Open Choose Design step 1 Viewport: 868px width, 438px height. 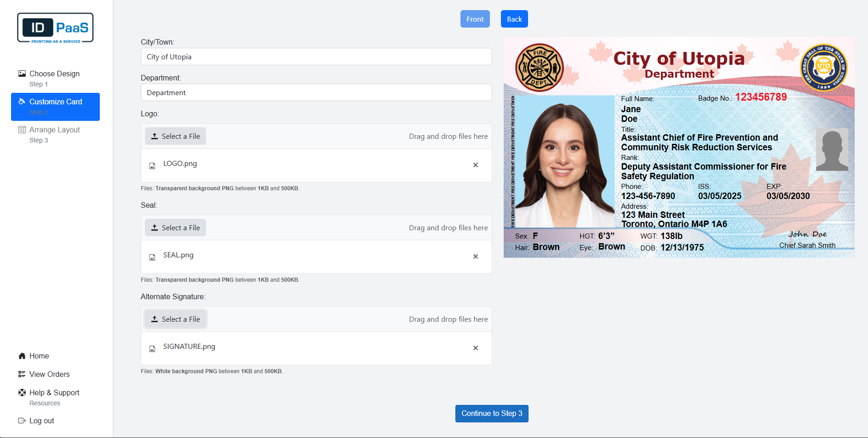click(54, 78)
